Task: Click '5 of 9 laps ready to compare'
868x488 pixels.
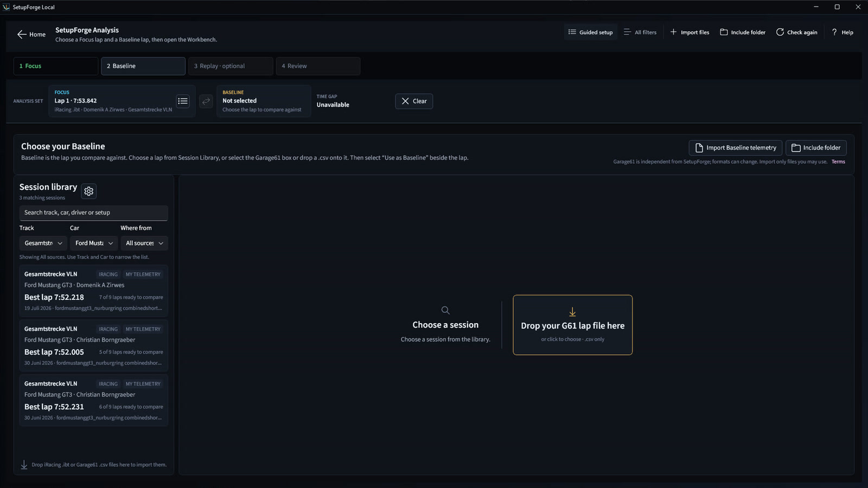Action: click(131, 352)
